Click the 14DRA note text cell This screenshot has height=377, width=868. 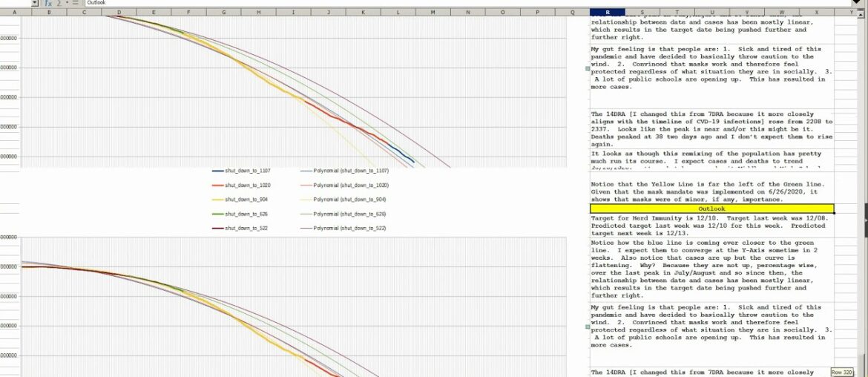[x=711, y=129]
